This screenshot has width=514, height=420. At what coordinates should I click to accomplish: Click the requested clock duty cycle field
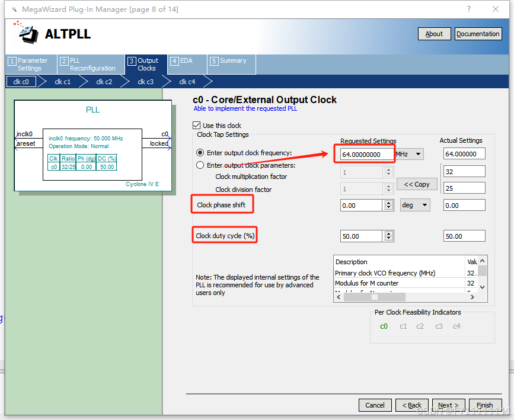tap(361, 236)
